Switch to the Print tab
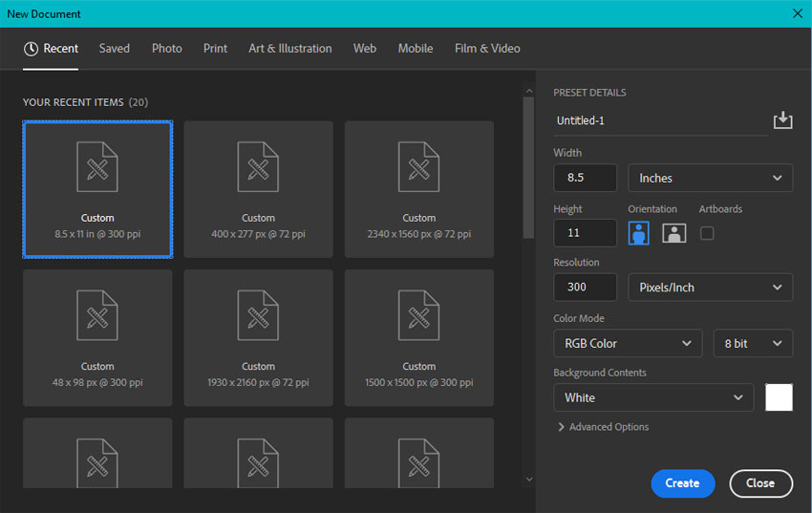The image size is (812, 513). point(216,49)
